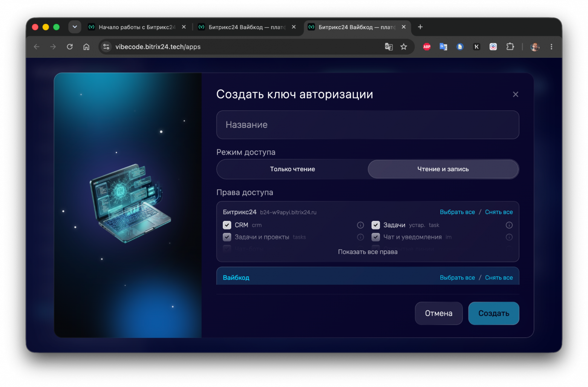Toggle the Задачи task checkbox
Image resolution: width=588 pixels, height=387 pixels.
[375, 225]
